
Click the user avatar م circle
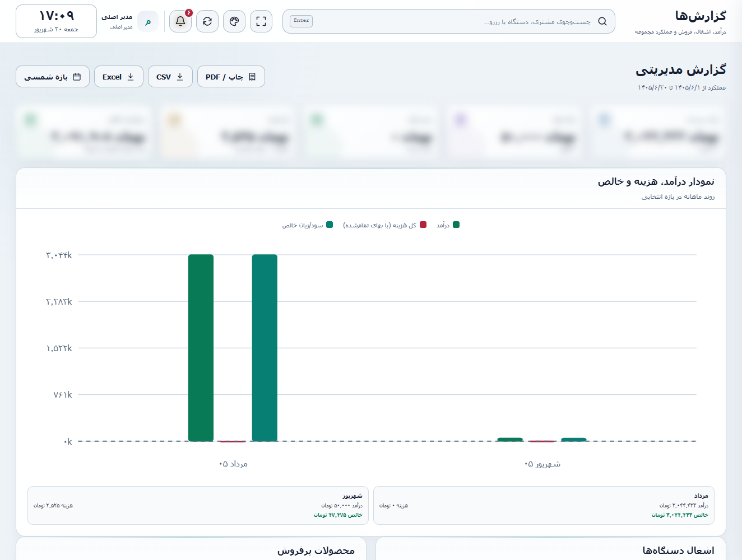coord(148,21)
